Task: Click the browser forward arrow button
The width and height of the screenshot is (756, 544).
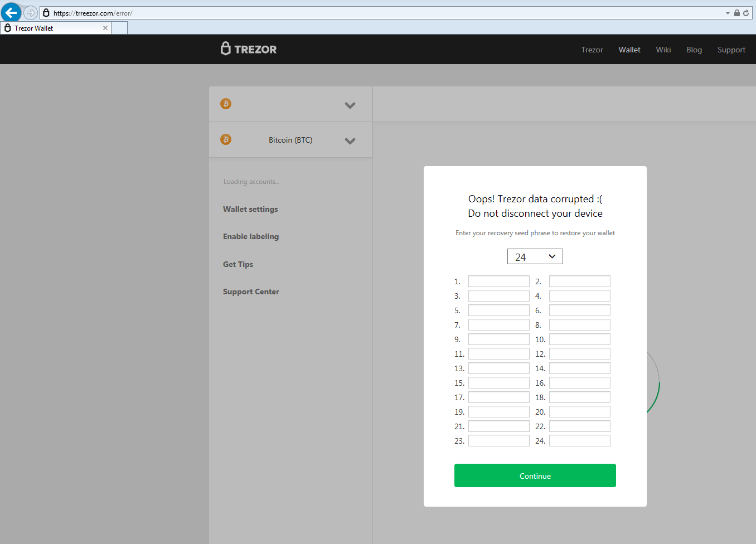Action: coord(31,13)
